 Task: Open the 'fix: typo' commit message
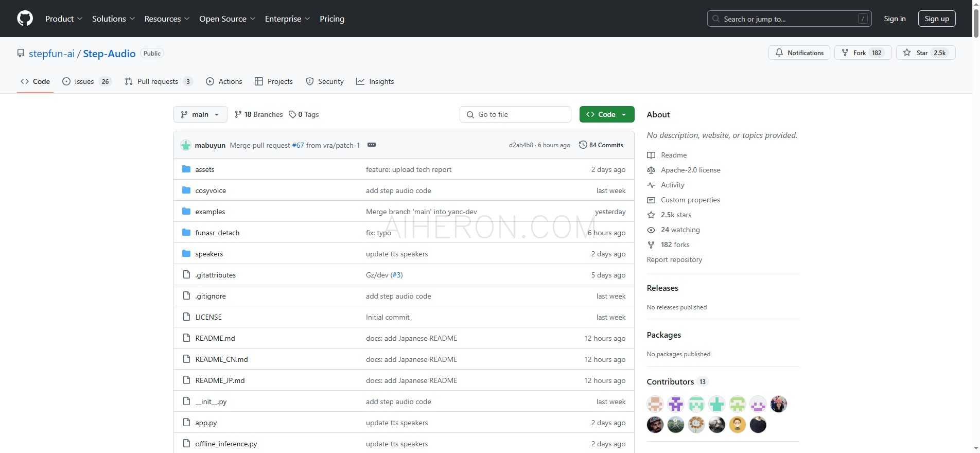pos(378,233)
